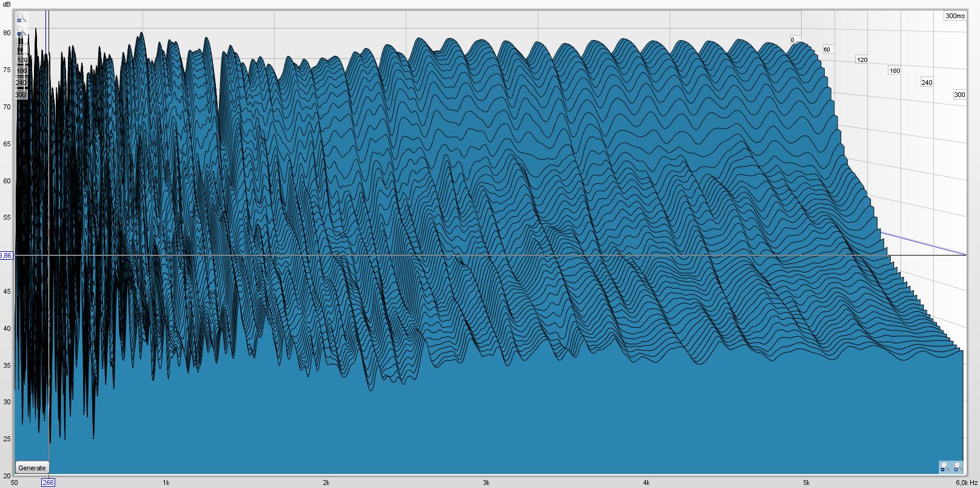Click the frequency-axis zoom out magnifier
The height and width of the screenshot is (488, 980).
click(x=944, y=467)
